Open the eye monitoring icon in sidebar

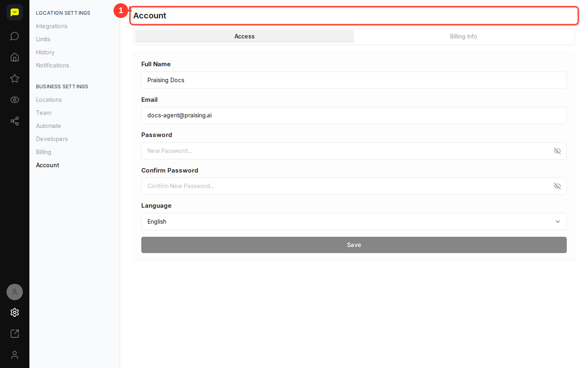tap(15, 100)
